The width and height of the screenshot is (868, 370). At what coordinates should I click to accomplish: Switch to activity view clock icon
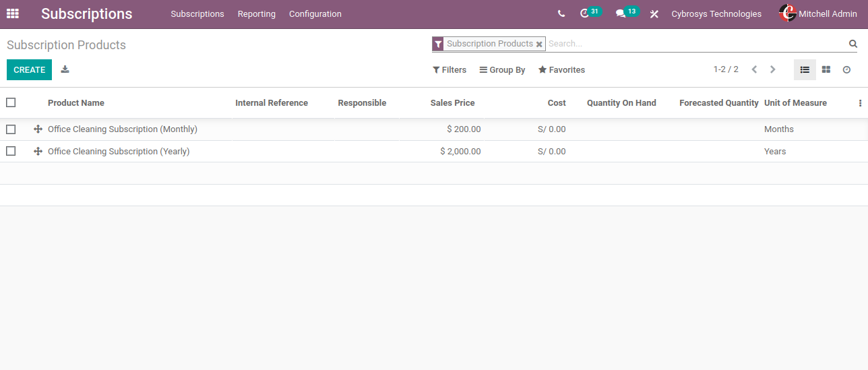tap(846, 69)
